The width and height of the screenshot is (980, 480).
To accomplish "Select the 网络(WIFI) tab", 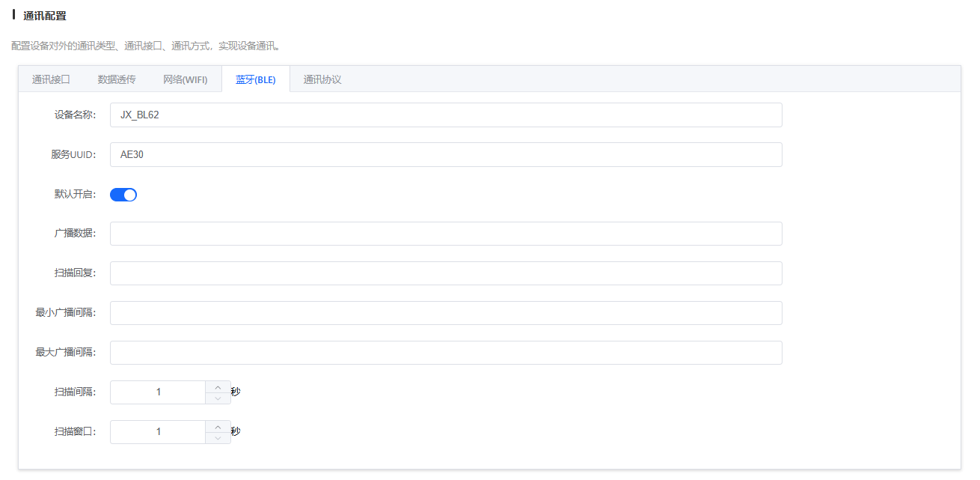I will 186,79.
